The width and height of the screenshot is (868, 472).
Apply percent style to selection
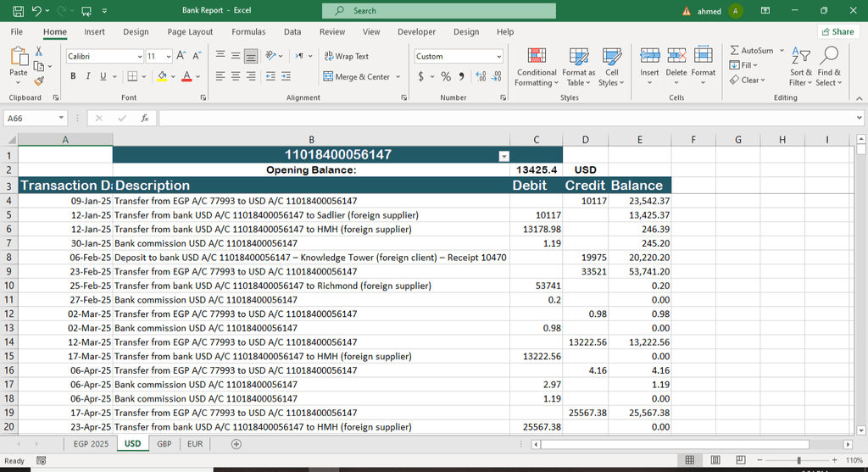tap(446, 76)
